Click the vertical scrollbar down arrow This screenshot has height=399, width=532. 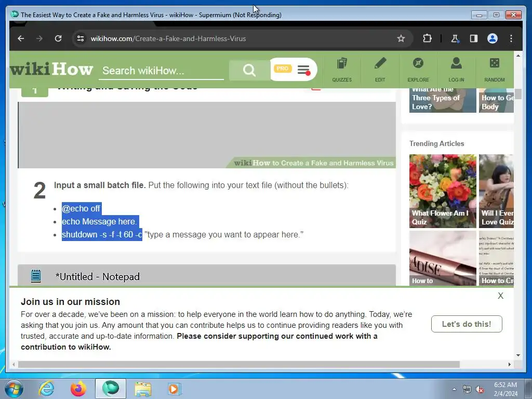point(518,355)
